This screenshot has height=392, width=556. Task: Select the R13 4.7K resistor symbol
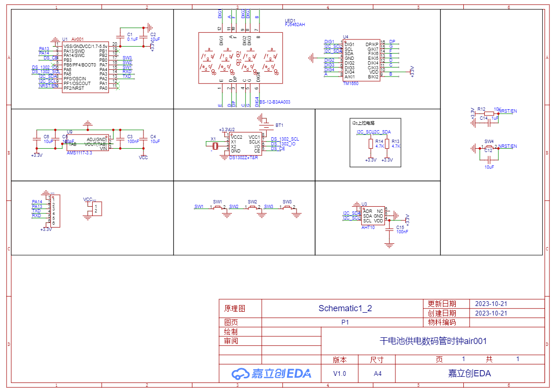[387, 143]
